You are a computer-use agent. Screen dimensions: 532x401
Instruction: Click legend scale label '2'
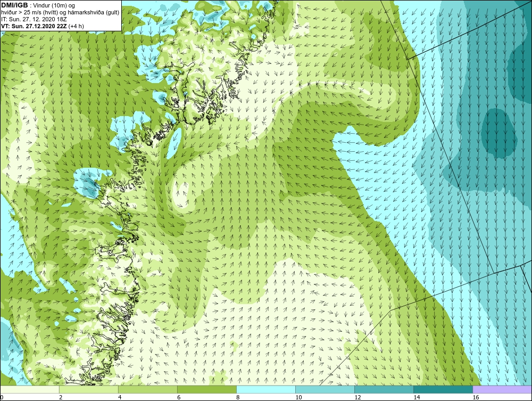pyautogui.click(x=61, y=397)
